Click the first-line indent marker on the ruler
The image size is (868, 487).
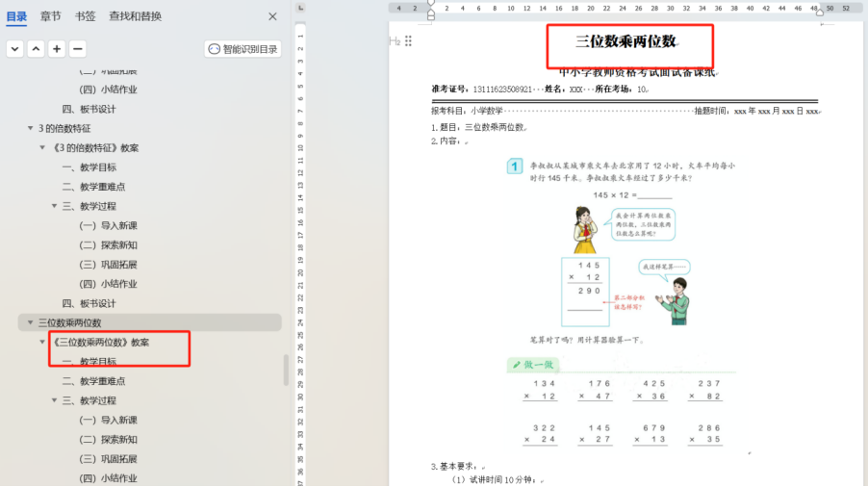click(430, 3)
